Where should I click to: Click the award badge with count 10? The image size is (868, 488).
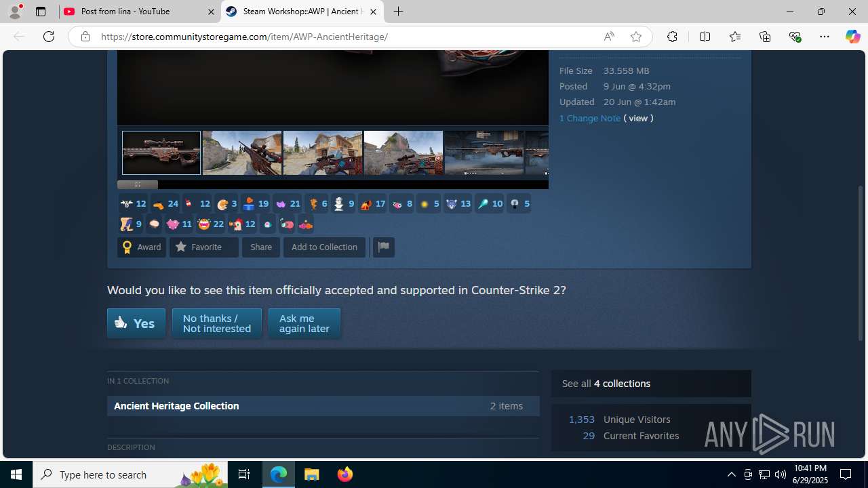point(489,203)
